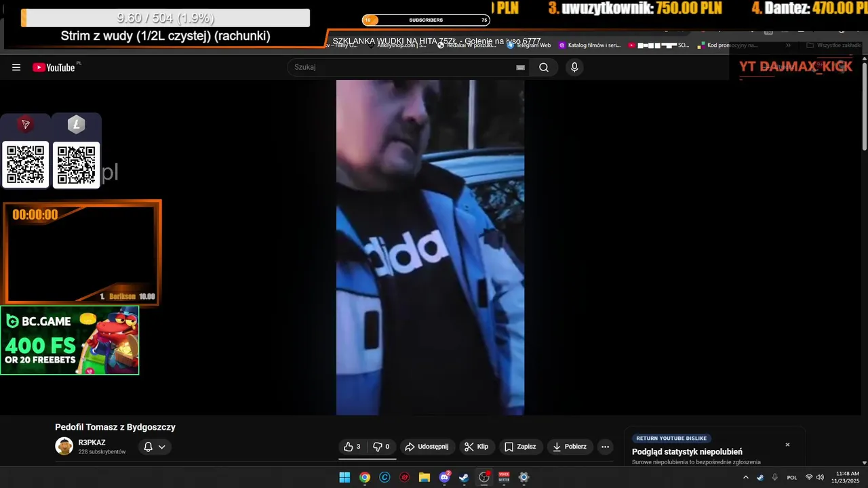Open the clock and date 11:48 AM
This screenshot has height=488, width=868.
pos(847,477)
